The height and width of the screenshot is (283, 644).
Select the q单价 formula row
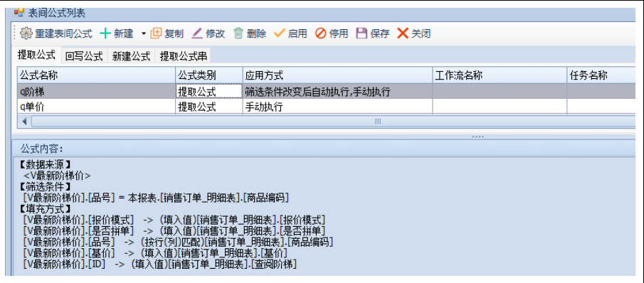(x=326, y=107)
